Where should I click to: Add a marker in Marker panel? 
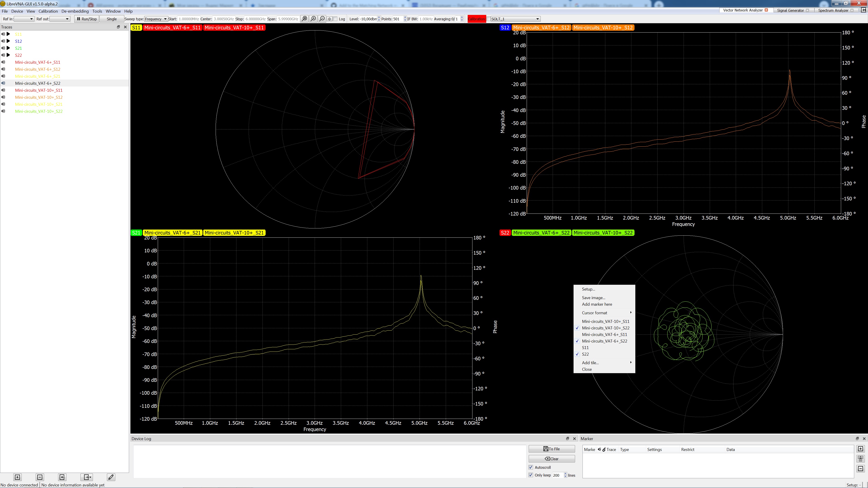(x=860, y=449)
